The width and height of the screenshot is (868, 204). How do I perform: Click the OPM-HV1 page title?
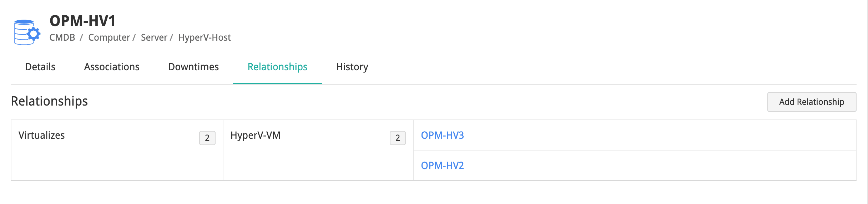(x=82, y=21)
